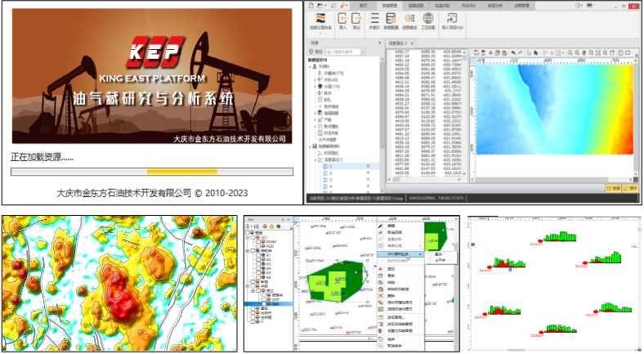Switch to the 成果管理 ribbon tab
Viewport: 644px width, 354px height.
pos(521,6)
